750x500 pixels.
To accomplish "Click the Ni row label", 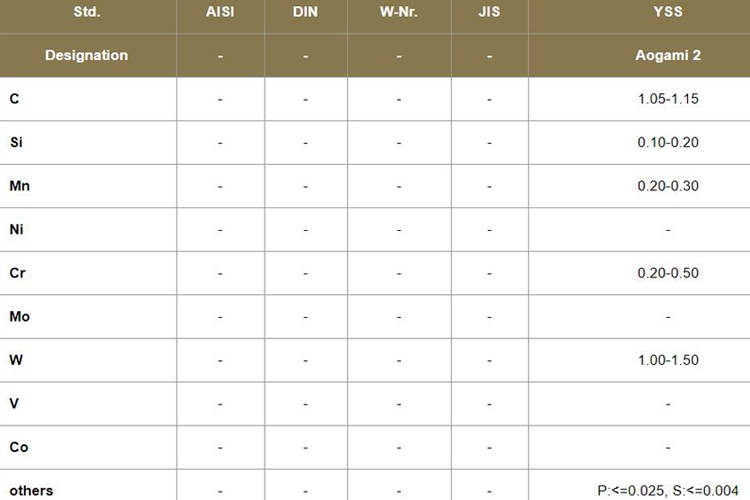I will [17, 229].
